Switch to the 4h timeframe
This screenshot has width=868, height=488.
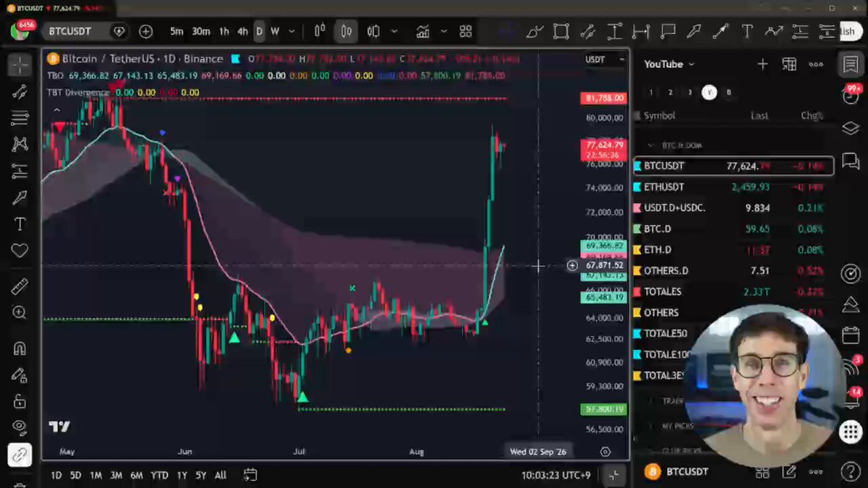click(x=242, y=32)
